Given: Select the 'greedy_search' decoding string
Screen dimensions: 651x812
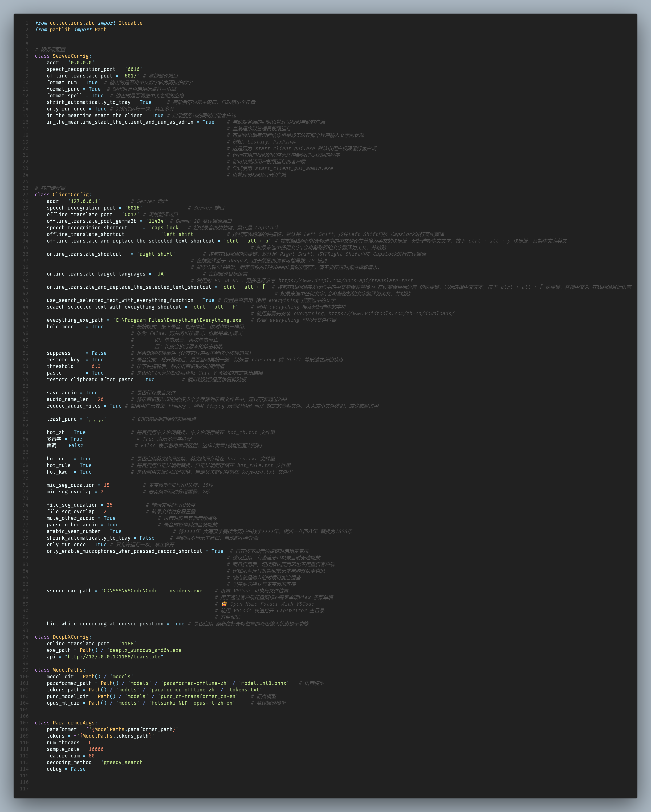Looking at the screenshot, I should click(123, 762).
